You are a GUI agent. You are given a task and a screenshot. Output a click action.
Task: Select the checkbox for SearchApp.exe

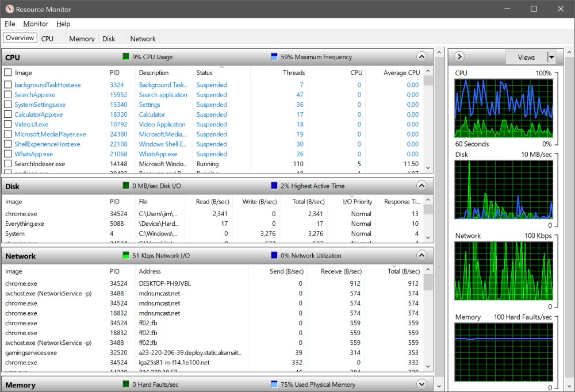tap(8, 94)
